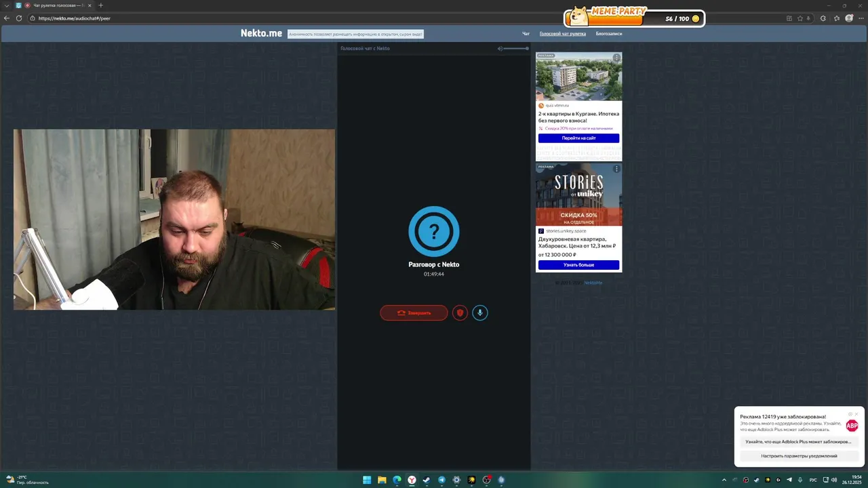Click the red Завершить end-call button
This screenshot has width=868, height=488.
[414, 312]
